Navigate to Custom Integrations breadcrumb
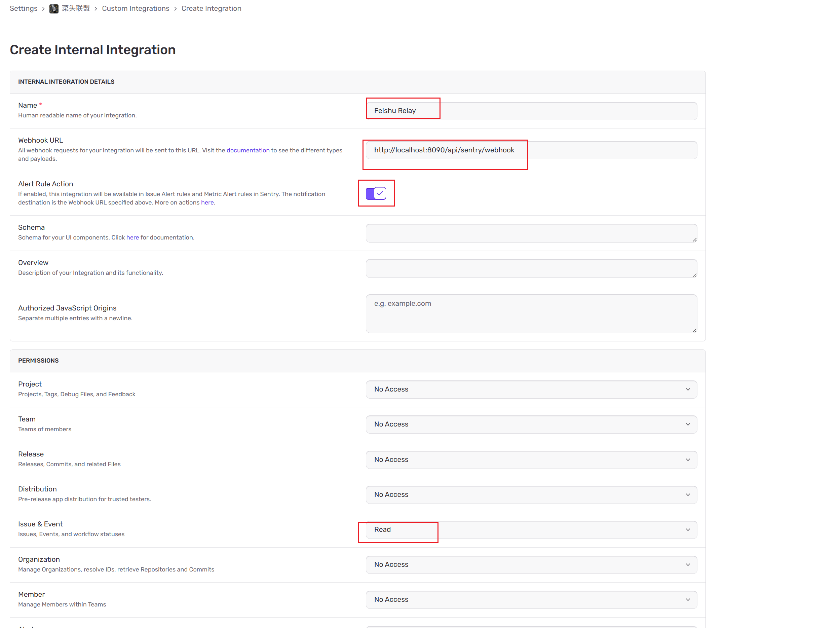840x628 pixels. 136,8
